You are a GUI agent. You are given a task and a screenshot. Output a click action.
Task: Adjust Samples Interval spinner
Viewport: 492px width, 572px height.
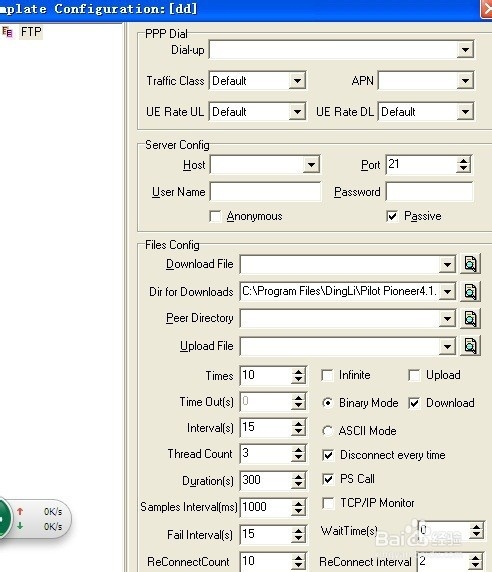(298, 507)
